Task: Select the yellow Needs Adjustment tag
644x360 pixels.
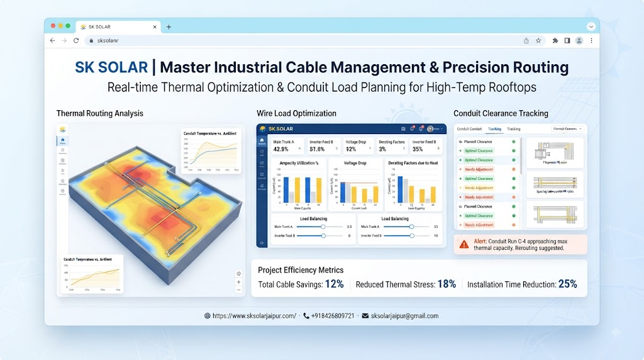Action: [479, 188]
